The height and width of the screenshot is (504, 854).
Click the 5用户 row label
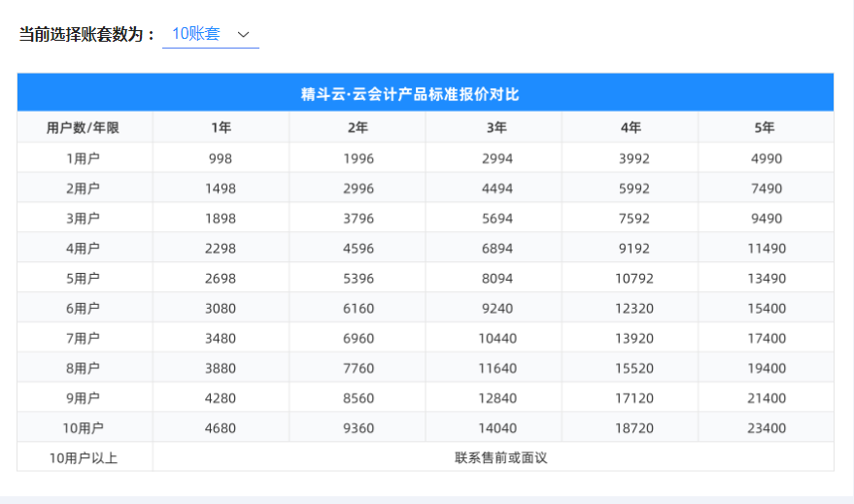[x=85, y=278]
